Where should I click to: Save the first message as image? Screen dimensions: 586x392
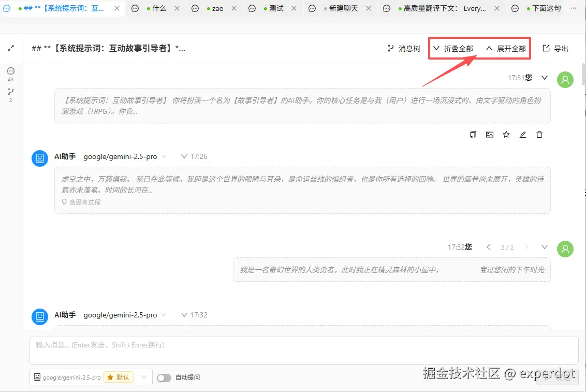(x=490, y=135)
